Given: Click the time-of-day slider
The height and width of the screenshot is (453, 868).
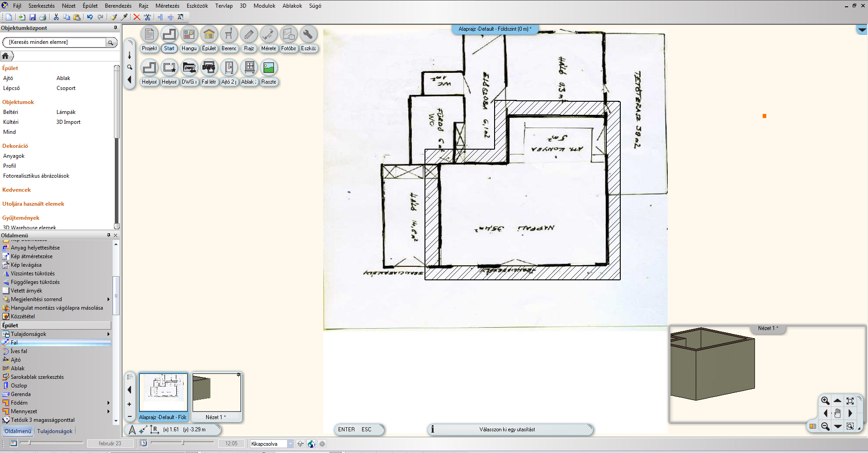Looking at the screenshot, I should 183,443.
